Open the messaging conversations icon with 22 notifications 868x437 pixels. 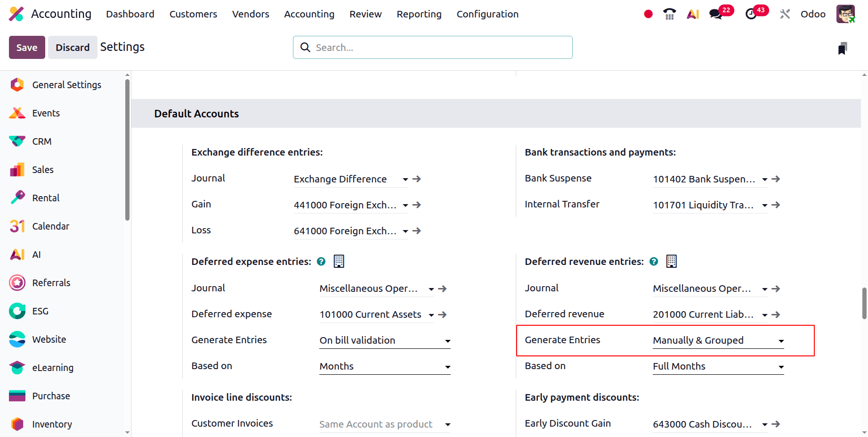[x=716, y=14]
